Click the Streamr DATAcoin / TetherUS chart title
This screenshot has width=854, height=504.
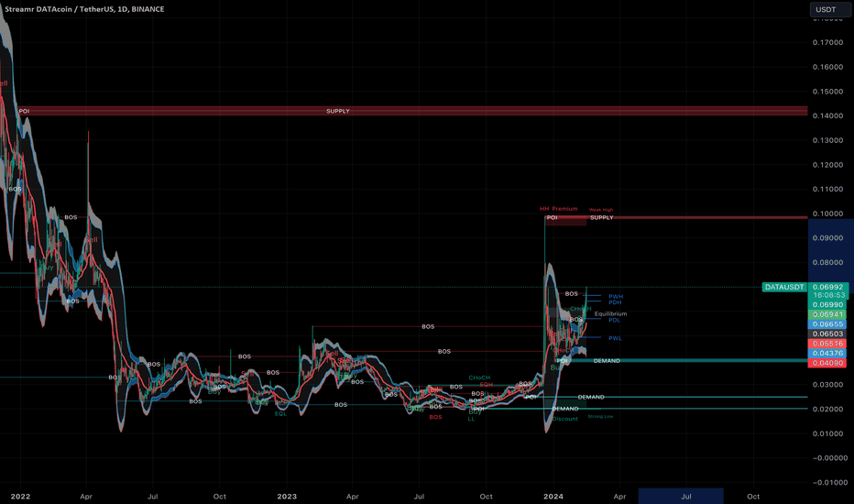(x=84, y=9)
